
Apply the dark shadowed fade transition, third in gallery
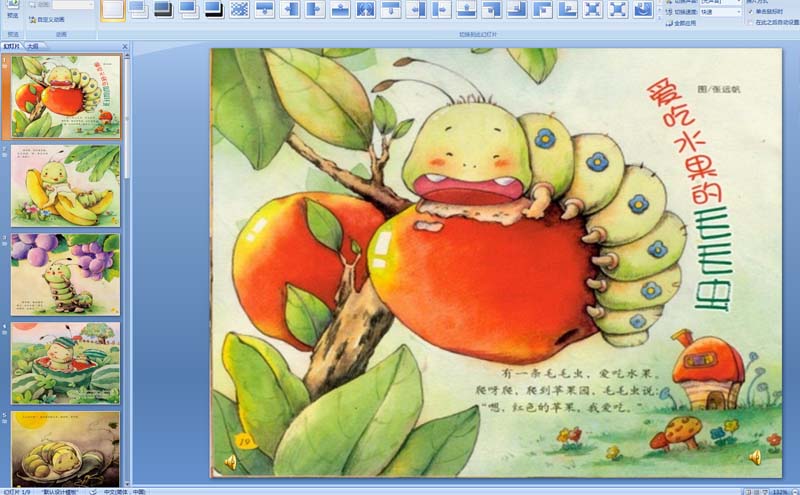[x=163, y=10]
